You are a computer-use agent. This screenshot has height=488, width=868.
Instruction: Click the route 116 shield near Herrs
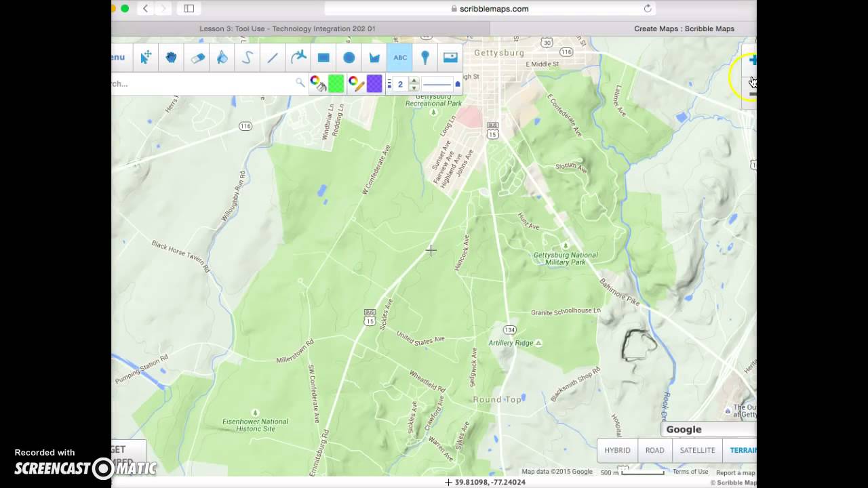pos(245,126)
